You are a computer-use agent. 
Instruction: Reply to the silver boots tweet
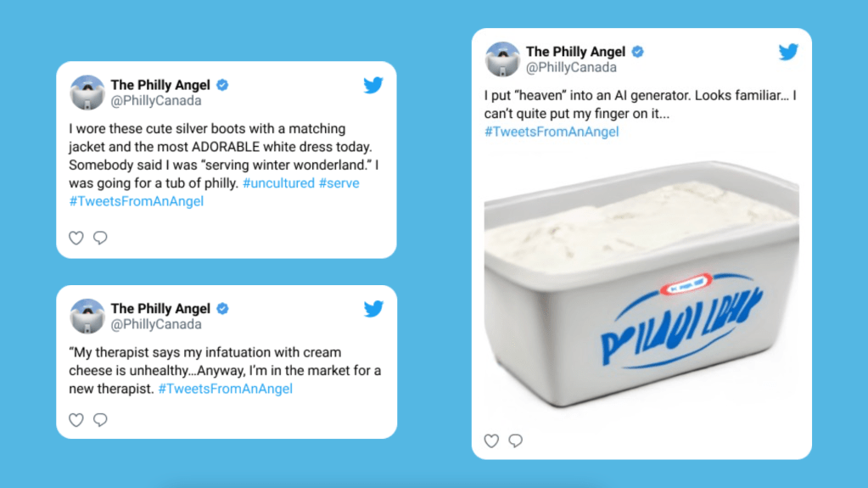100,238
